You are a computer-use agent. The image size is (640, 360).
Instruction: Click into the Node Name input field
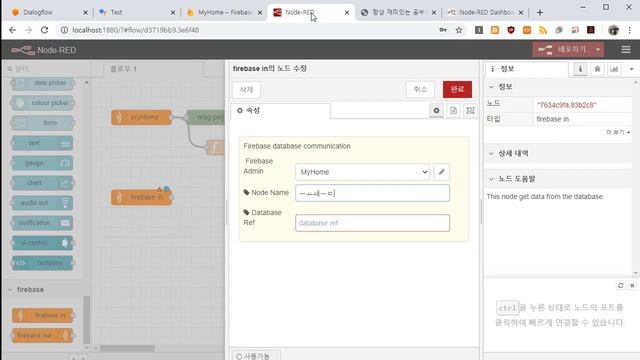[x=372, y=193]
